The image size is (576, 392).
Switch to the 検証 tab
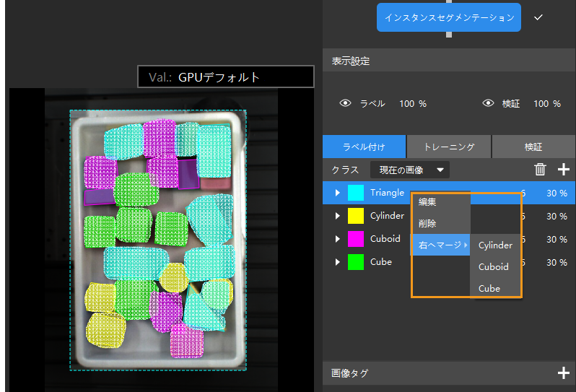(x=533, y=147)
